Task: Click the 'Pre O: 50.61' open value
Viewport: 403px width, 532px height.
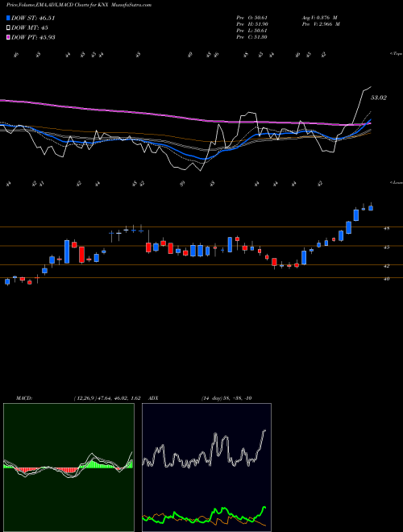Action: point(251,18)
